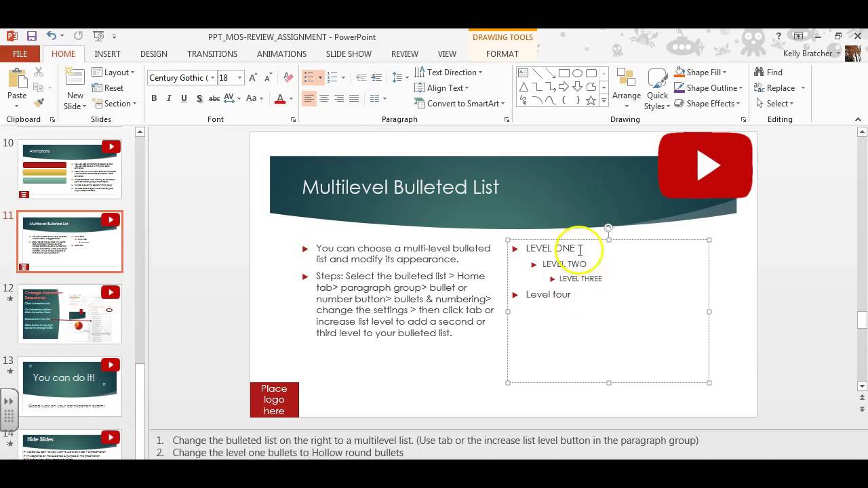Increase font size with large A icon

click(x=253, y=77)
